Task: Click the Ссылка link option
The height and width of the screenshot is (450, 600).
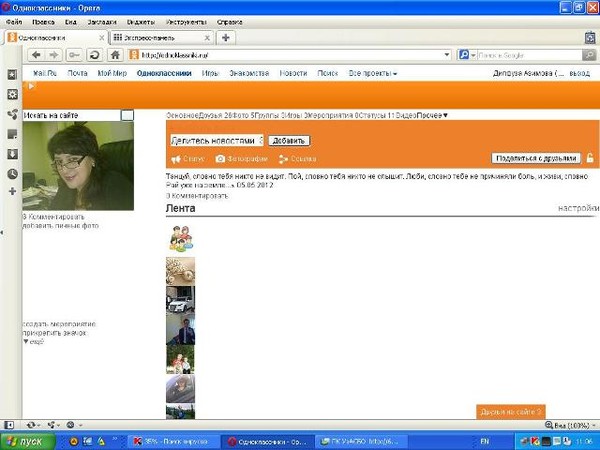Action: [x=297, y=159]
